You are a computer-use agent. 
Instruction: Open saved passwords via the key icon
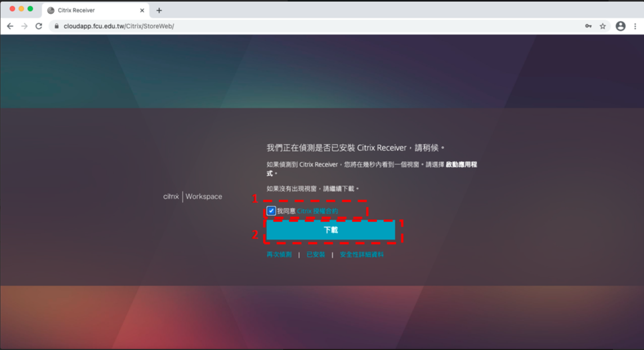(x=588, y=26)
